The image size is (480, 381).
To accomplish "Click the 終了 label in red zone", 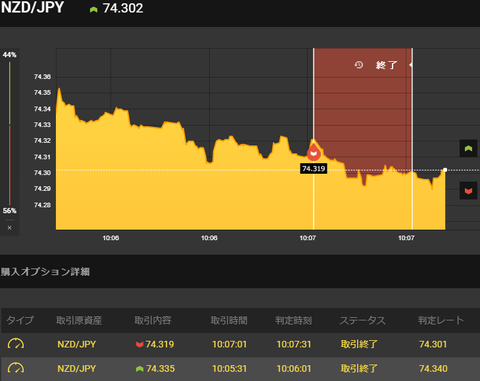I will tap(386, 65).
